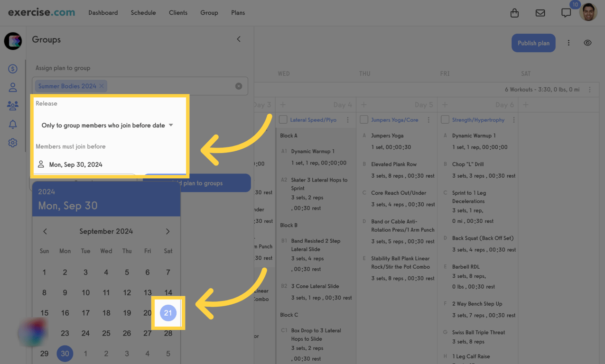The height and width of the screenshot is (364, 605).
Task: Open the notifications bell in sidebar
Action: pos(12,124)
